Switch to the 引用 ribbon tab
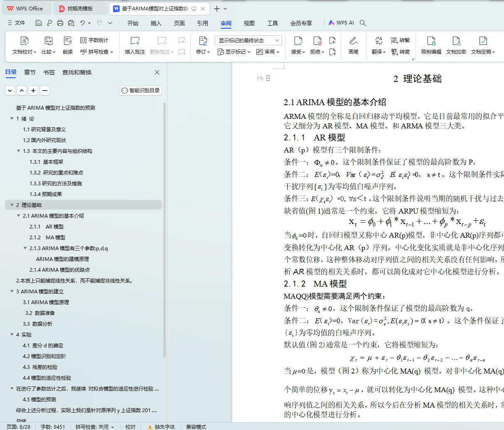Viewport: 504px width, 430px height. click(x=203, y=23)
